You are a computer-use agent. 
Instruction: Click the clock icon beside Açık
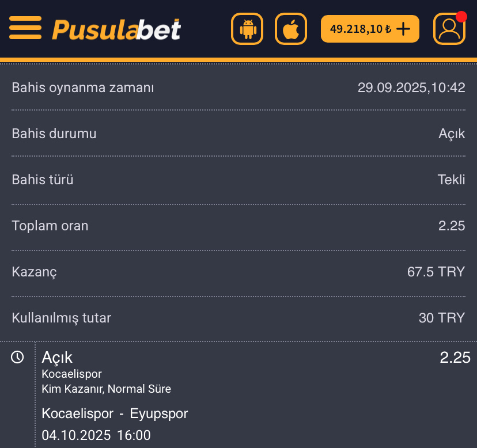point(18,358)
